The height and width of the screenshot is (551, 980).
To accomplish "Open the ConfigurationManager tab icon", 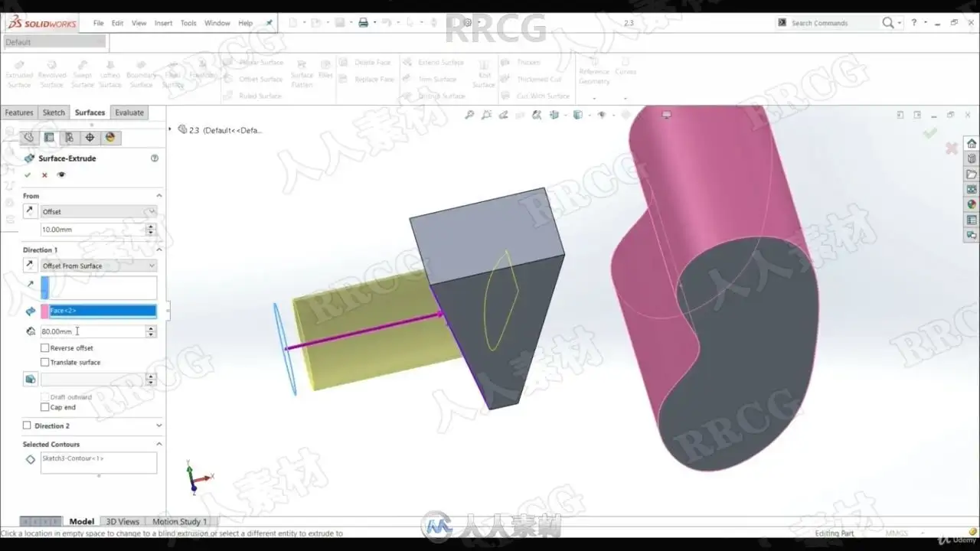I will [x=69, y=138].
